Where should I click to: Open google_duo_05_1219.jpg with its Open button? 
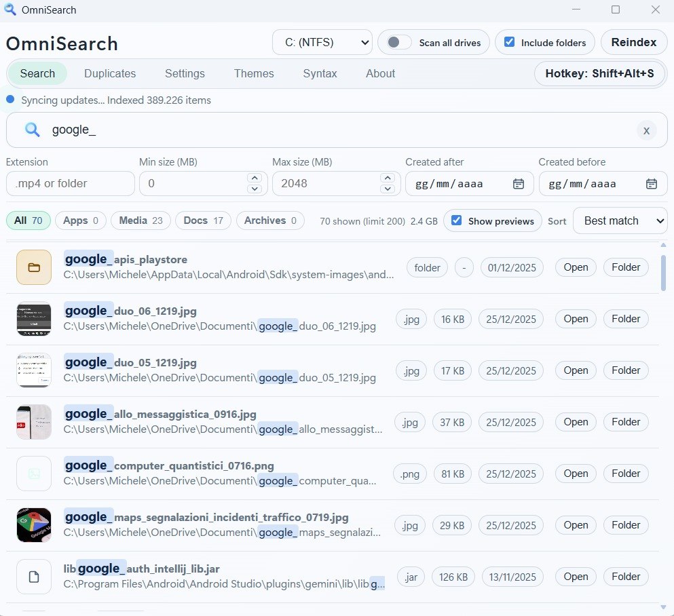[x=575, y=370]
